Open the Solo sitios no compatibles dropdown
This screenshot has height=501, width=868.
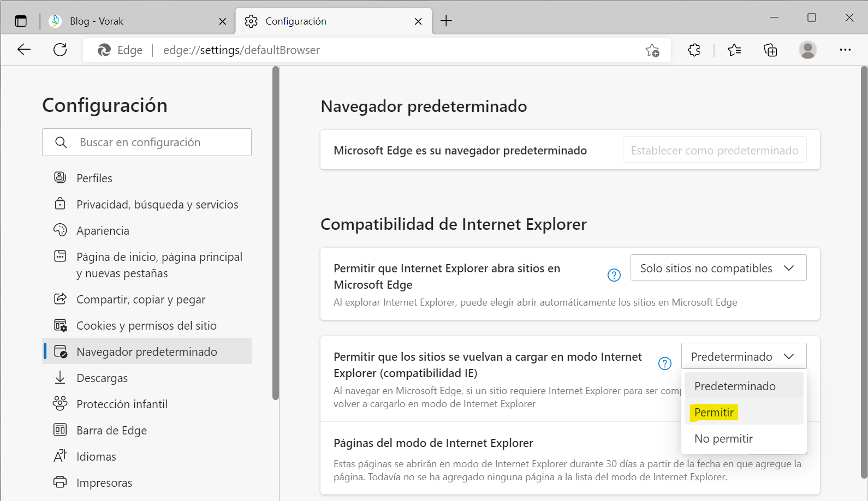click(x=718, y=268)
